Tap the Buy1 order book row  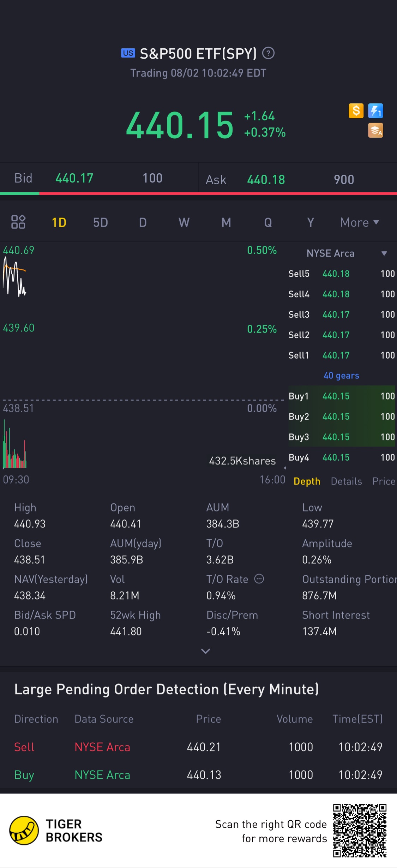[342, 396]
